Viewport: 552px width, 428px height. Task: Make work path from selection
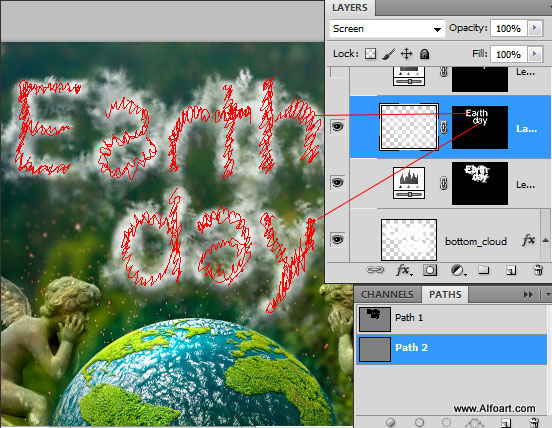point(474,422)
